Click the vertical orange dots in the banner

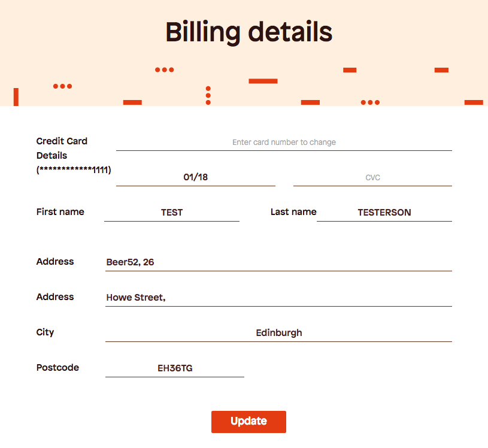point(208,95)
